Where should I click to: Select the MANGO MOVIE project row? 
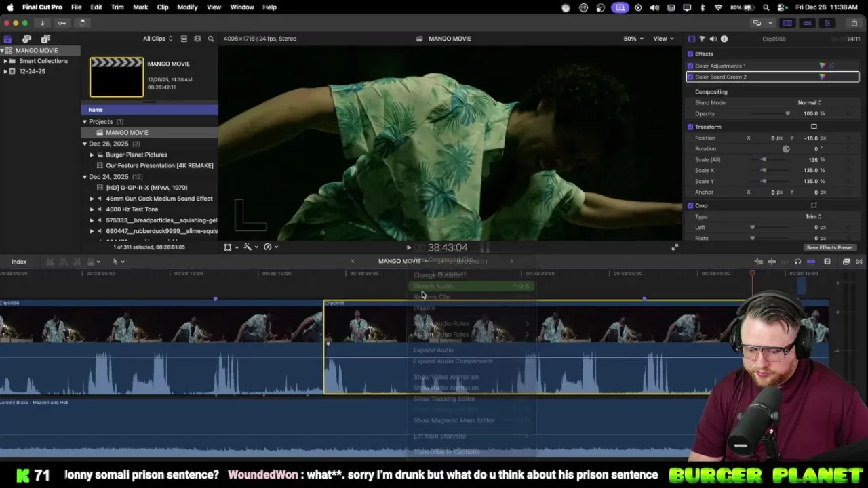149,133
